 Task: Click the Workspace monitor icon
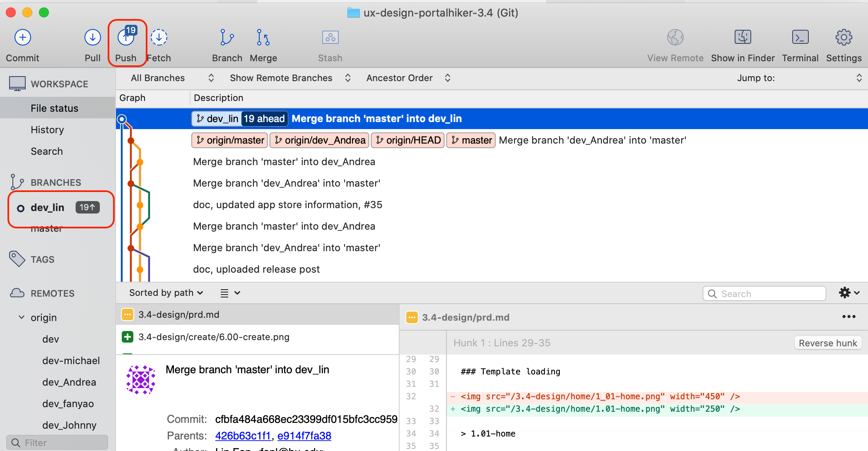(17, 84)
